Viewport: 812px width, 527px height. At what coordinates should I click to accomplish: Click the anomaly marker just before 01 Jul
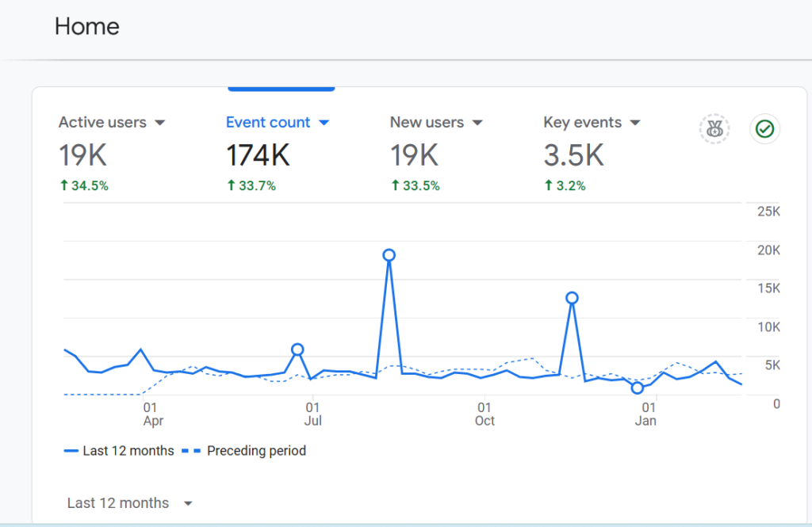(297, 349)
